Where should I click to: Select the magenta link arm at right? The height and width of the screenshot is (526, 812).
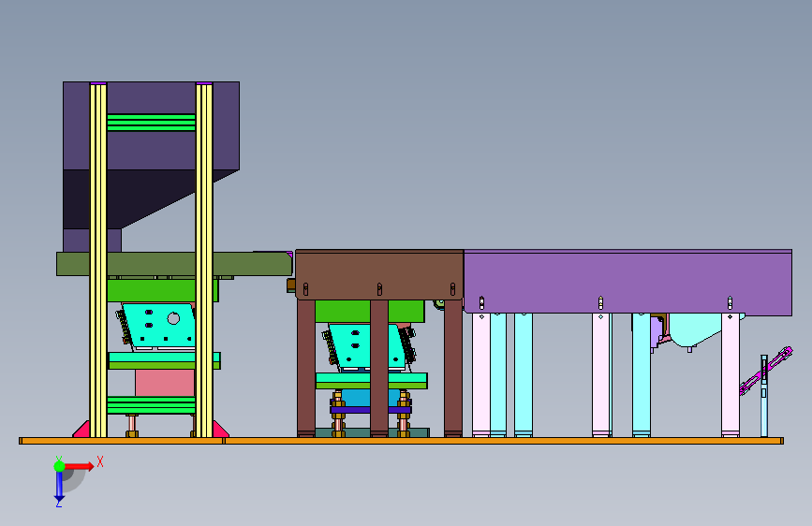[x=766, y=371]
